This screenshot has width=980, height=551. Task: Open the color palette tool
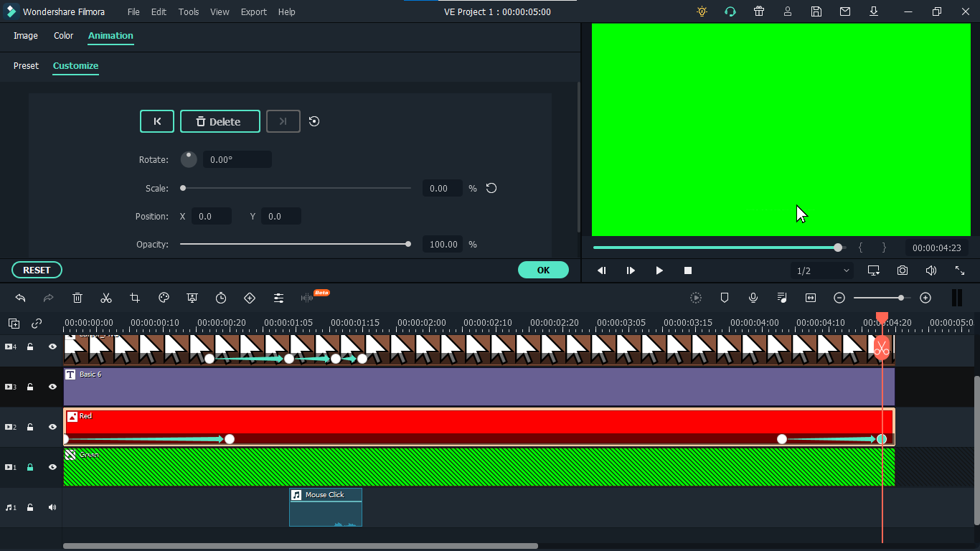(164, 298)
